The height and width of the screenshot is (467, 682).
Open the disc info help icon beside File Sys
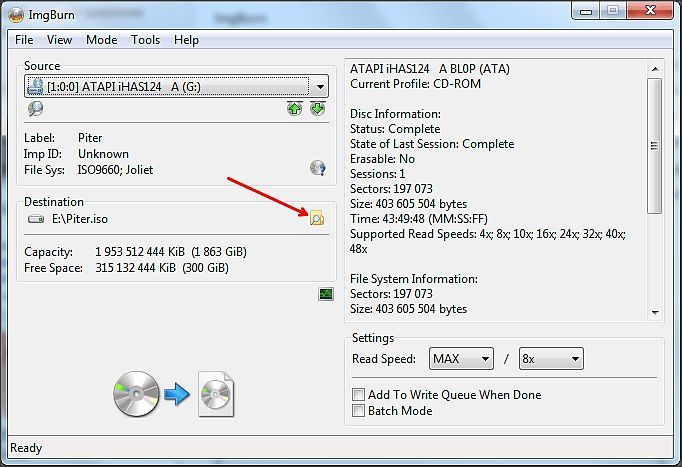[x=318, y=168]
